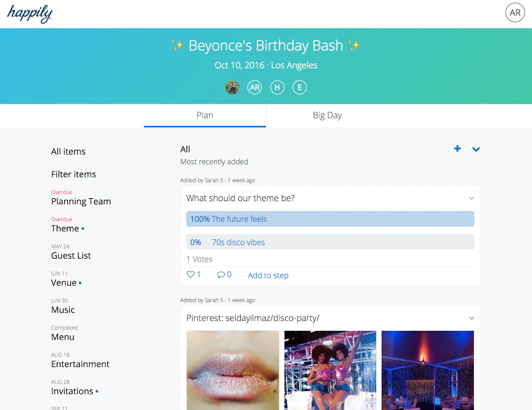Select All items in sidebar
Viewport: 532px width, 410px height.
[x=68, y=151]
